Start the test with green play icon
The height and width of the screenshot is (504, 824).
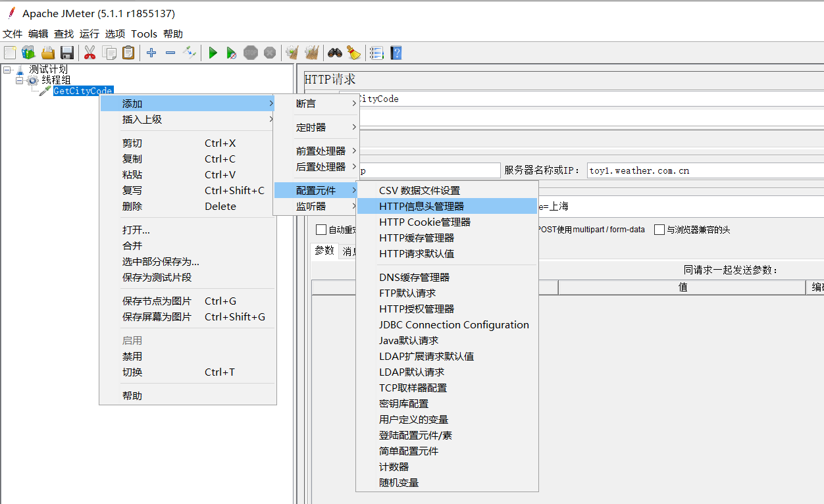pyautogui.click(x=213, y=53)
